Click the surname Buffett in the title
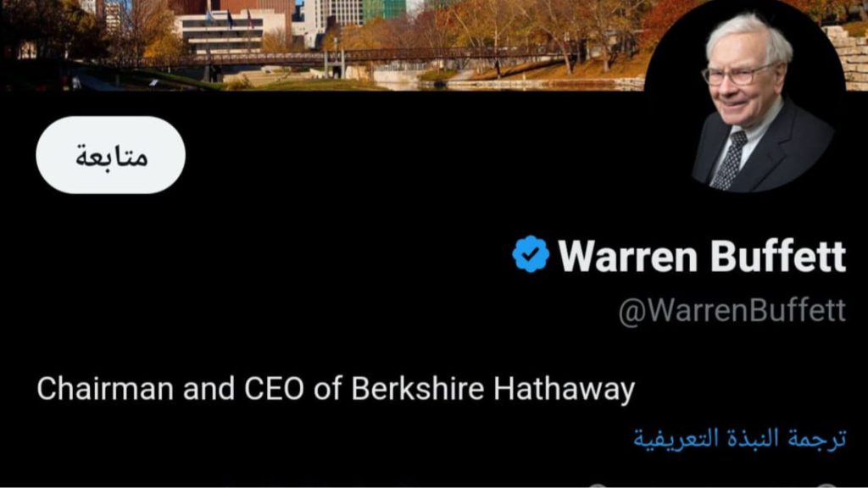This screenshot has width=868, height=488. point(778,256)
